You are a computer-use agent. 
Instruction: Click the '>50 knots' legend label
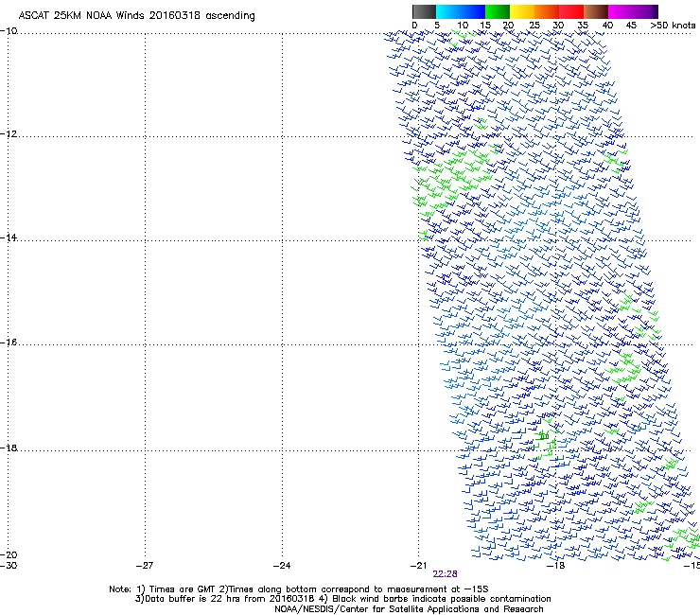pyautogui.click(x=673, y=26)
